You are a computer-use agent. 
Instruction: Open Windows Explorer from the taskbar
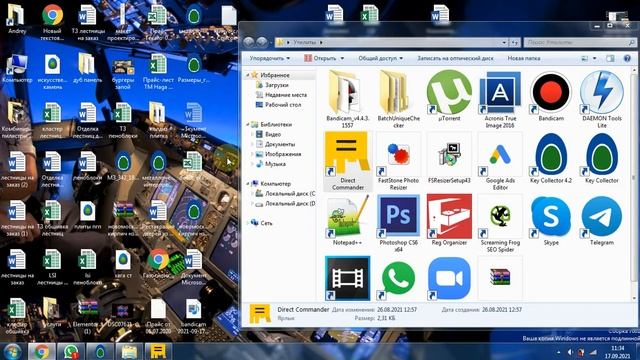pos(129,351)
